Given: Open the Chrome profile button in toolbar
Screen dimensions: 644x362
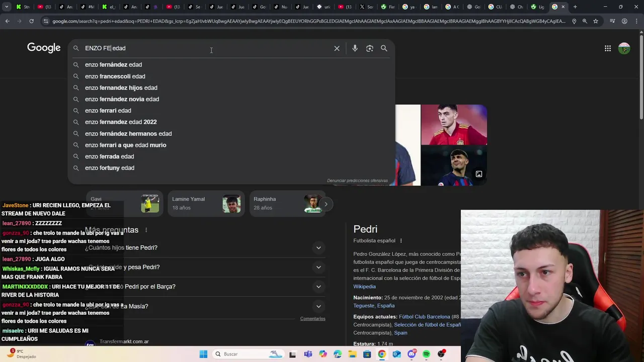Looking at the screenshot, I should (x=624, y=21).
